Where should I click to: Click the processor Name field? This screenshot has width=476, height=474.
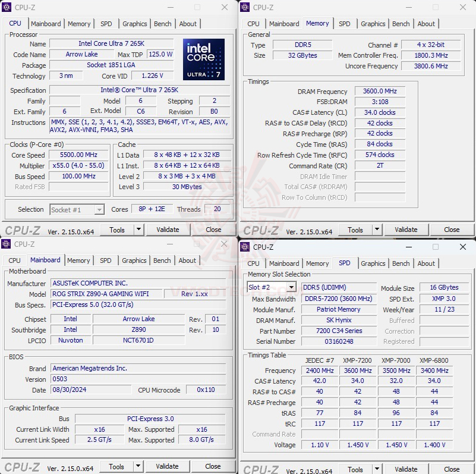pyautogui.click(x=111, y=43)
